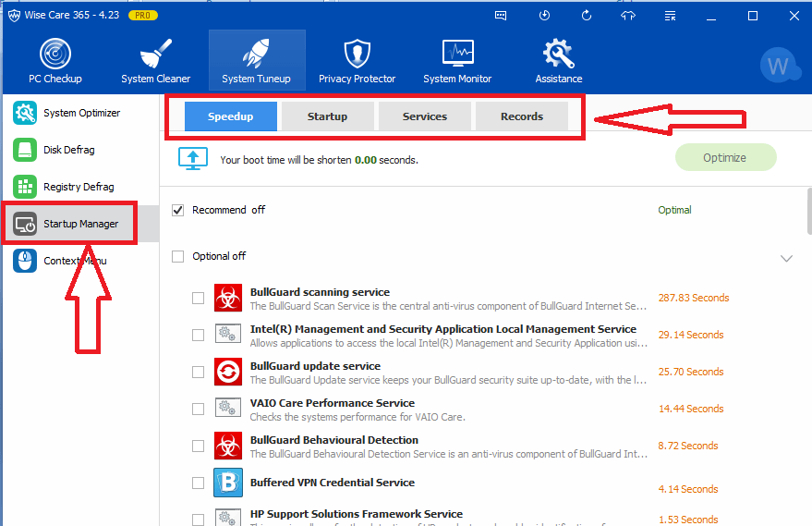Viewport: 812px width, 526px height.
Task: Select Buffered VPN Credential Service title text
Action: click(333, 483)
